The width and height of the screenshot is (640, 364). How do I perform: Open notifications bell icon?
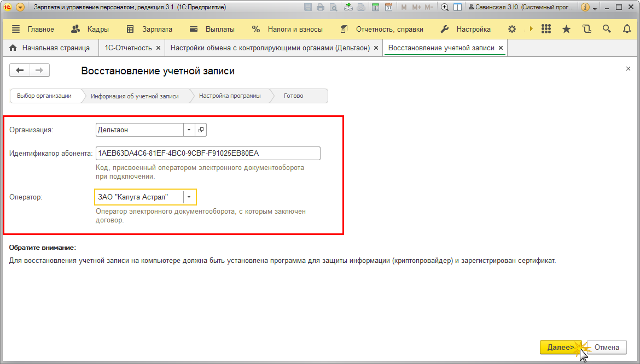627,29
